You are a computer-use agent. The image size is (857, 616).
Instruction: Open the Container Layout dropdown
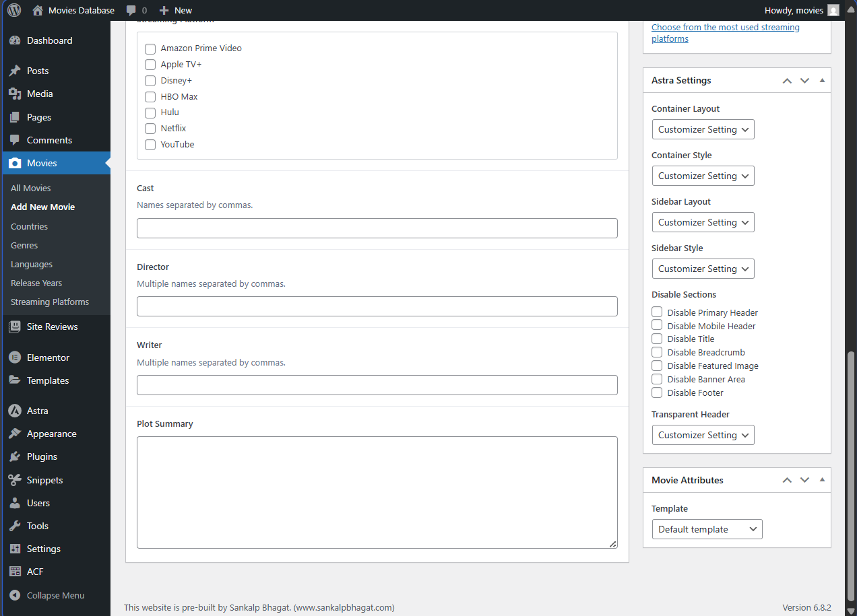[x=703, y=129]
